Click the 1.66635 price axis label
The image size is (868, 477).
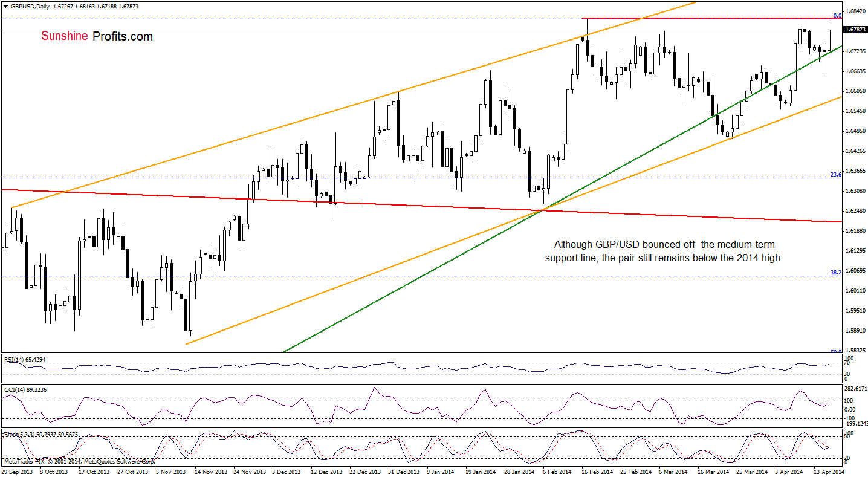coord(855,72)
